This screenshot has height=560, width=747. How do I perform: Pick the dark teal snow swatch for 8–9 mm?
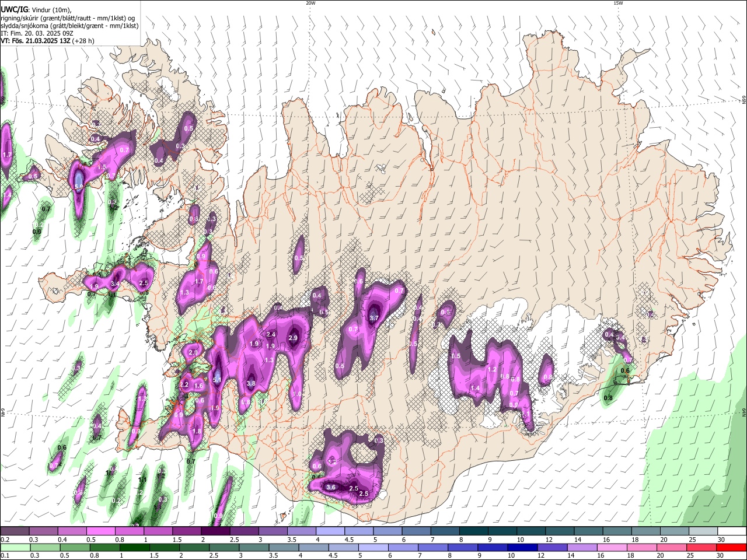[473, 531]
